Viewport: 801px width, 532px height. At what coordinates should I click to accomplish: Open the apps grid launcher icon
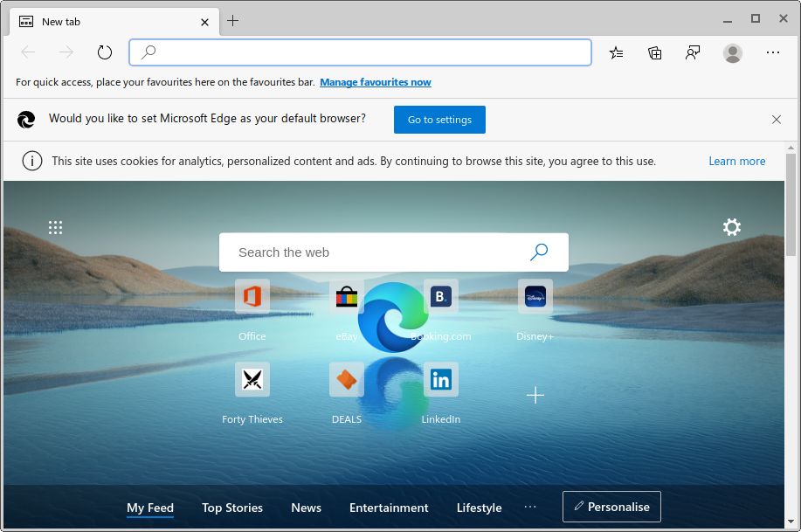coord(55,227)
